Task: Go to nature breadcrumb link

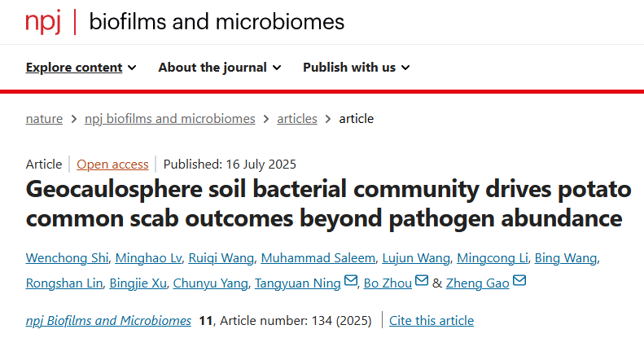Action: (44, 119)
